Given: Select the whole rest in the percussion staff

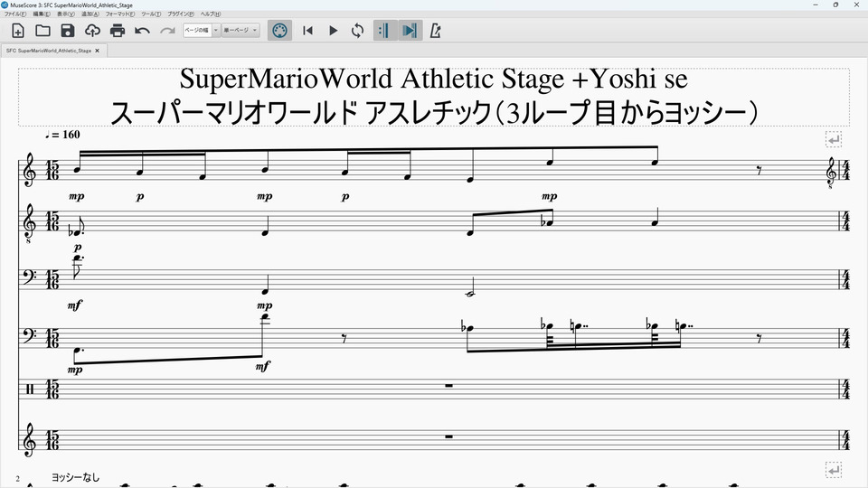Looking at the screenshot, I should 449,386.
